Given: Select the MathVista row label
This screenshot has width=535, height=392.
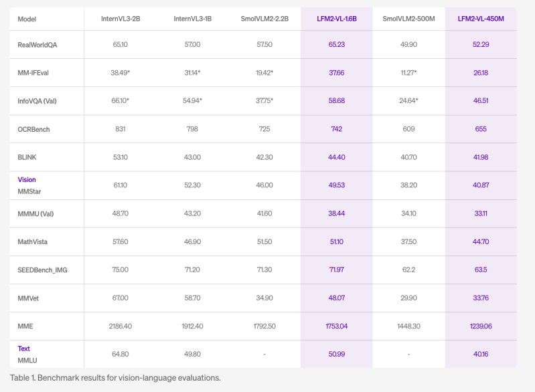Looking at the screenshot, I should [33, 242].
